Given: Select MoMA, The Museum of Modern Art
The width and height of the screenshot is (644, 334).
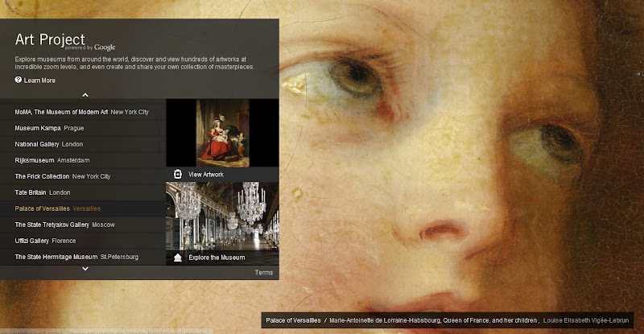Looking at the screenshot, I should [x=83, y=112].
